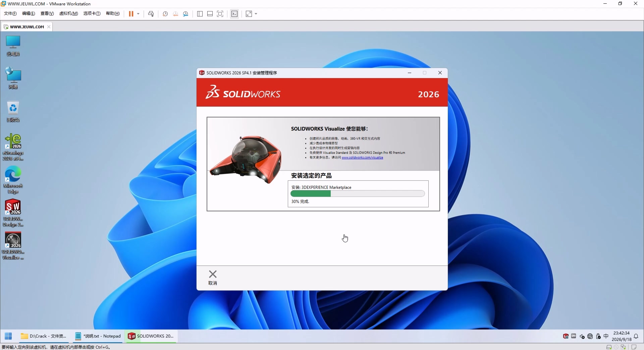The height and width of the screenshot is (350, 644).
Task: Open the 查看(V) menu
Action: tap(47, 13)
